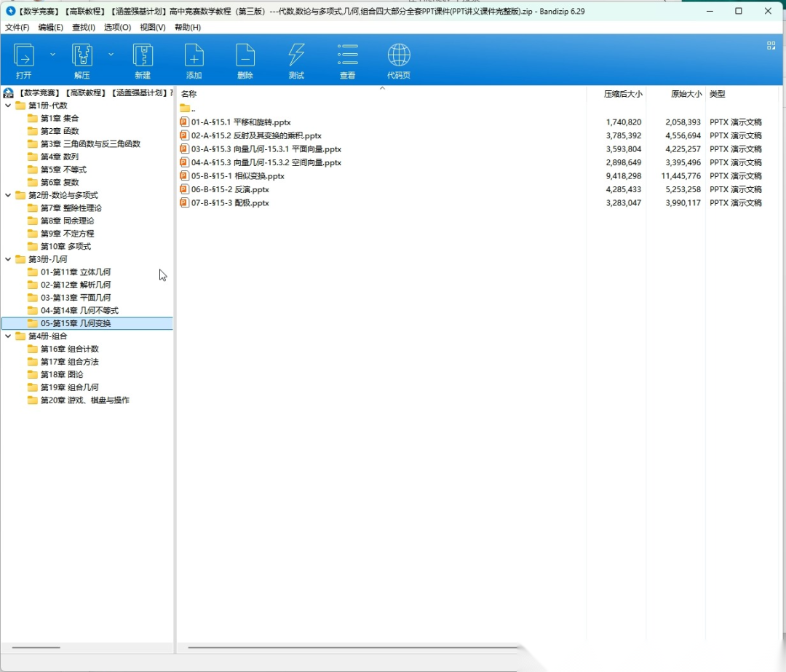Screen dimensions: 786x672
Task: Click the 打开 (Open) toolbar icon
Action: tap(24, 56)
